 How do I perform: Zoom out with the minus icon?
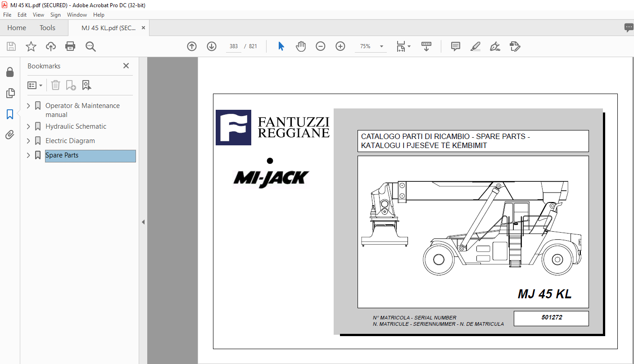(321, 46)
